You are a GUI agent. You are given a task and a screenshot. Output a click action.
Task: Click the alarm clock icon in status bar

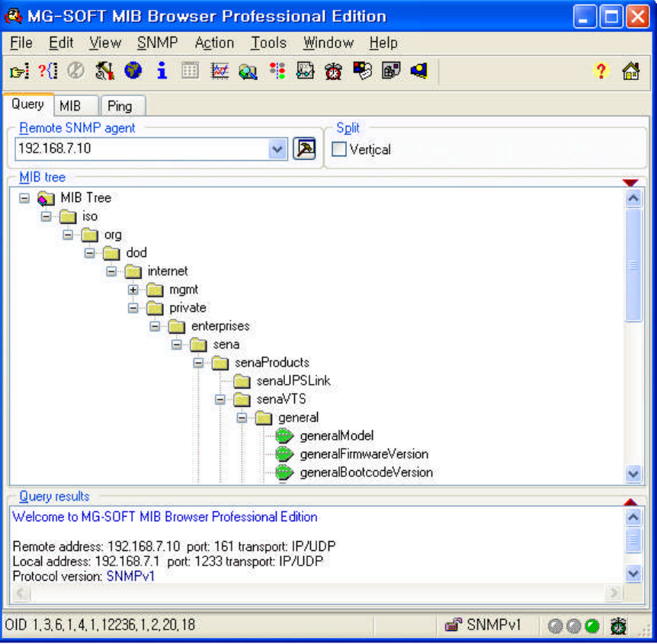click(x=618, y=626)
